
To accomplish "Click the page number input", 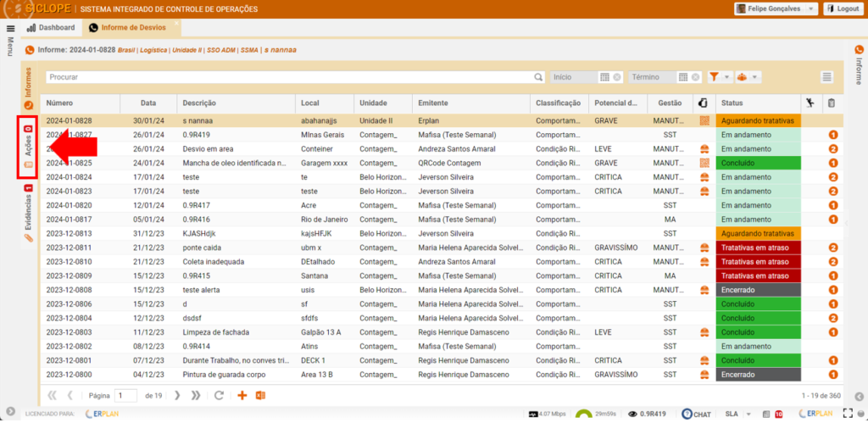I will point(125,396).
